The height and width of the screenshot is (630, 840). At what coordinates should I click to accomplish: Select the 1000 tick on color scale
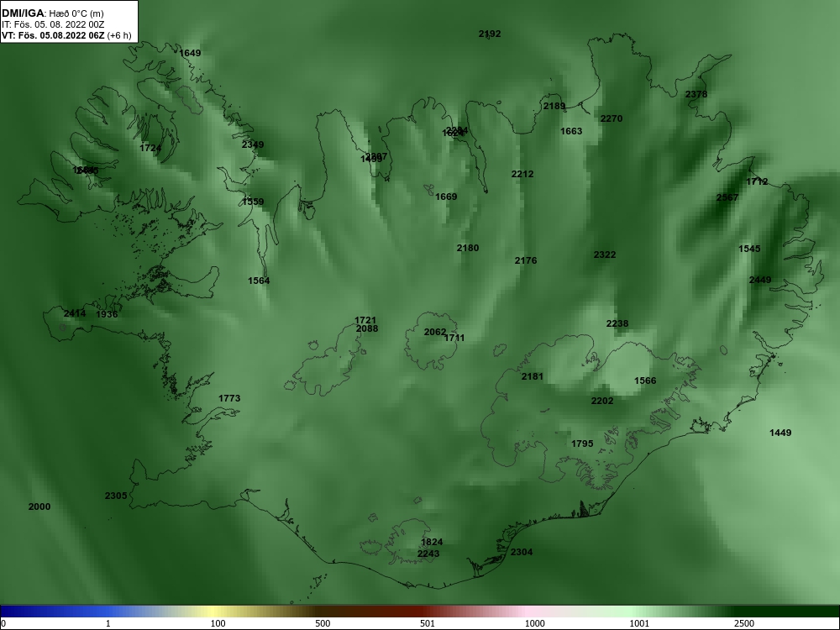pos(534,623)
